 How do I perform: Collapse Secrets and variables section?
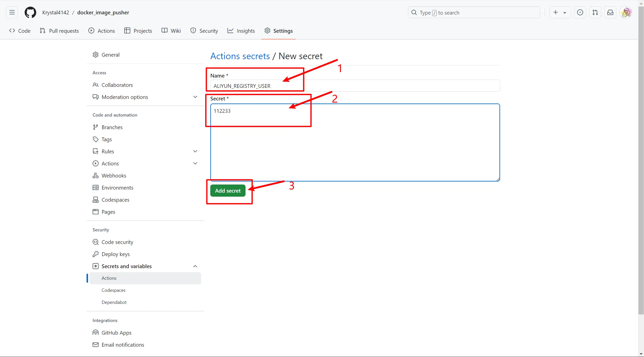[x=195, y=266]
